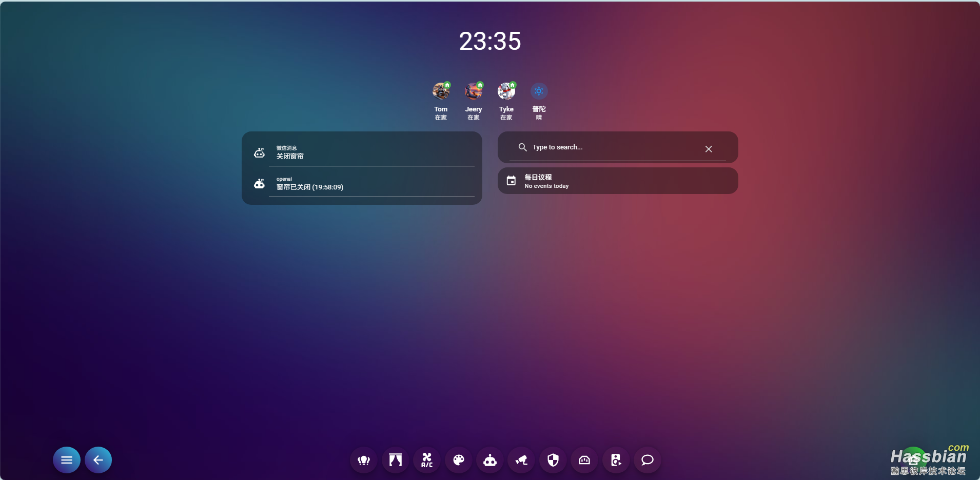Open the lights page via bulb icon
The image size is (980, 480).
tap(364, 460)
